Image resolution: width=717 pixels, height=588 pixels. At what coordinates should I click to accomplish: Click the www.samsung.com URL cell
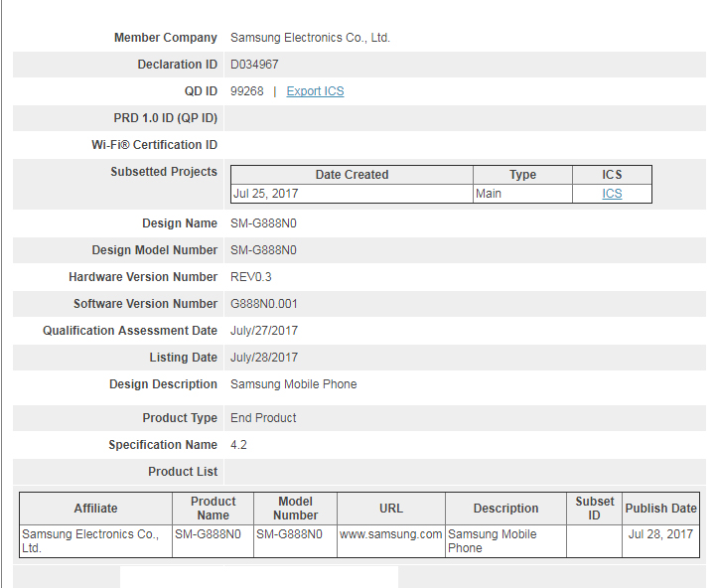(390, 534)
